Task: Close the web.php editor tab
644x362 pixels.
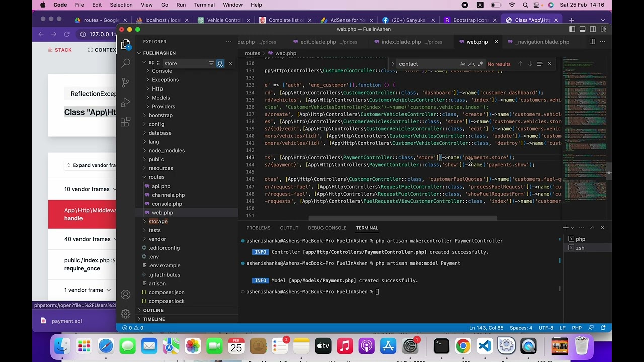Action: coord(496,42)
